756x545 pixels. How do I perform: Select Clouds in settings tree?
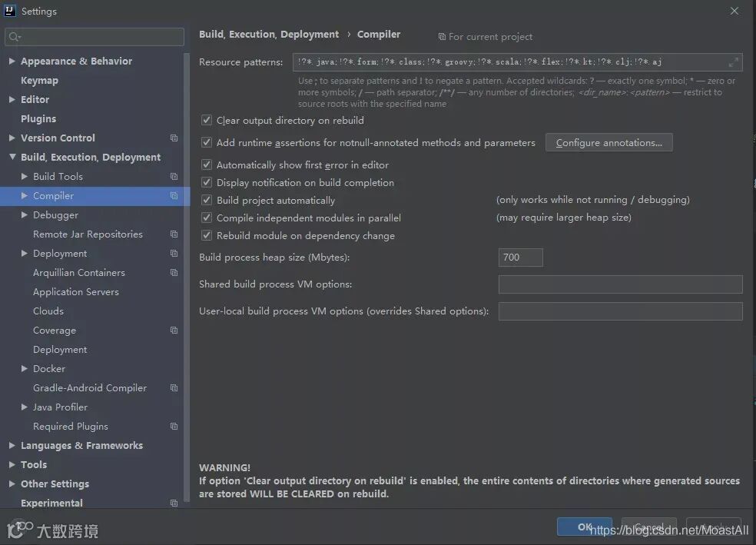coord(48,311)
